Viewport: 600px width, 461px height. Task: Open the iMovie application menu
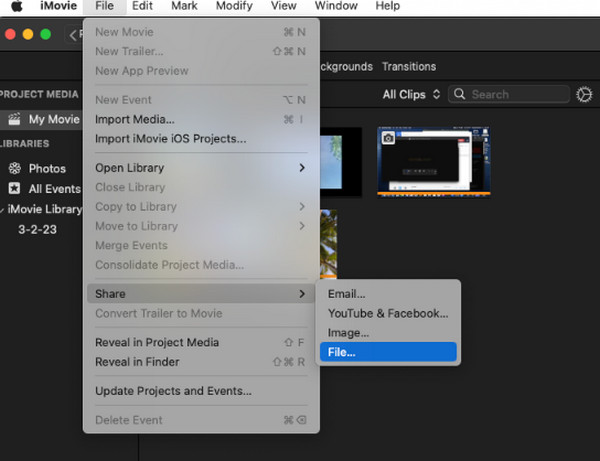pyautogui.click(x=59, y=6)
